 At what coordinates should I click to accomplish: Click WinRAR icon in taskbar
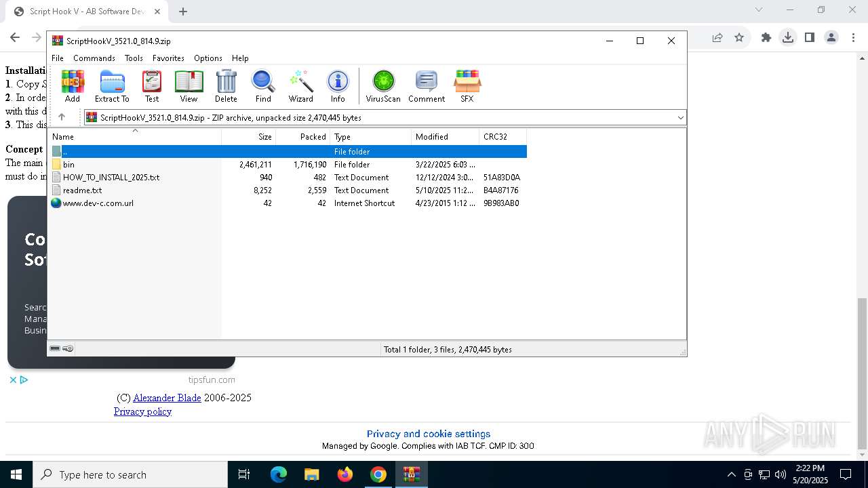click(x=412, y=474)
